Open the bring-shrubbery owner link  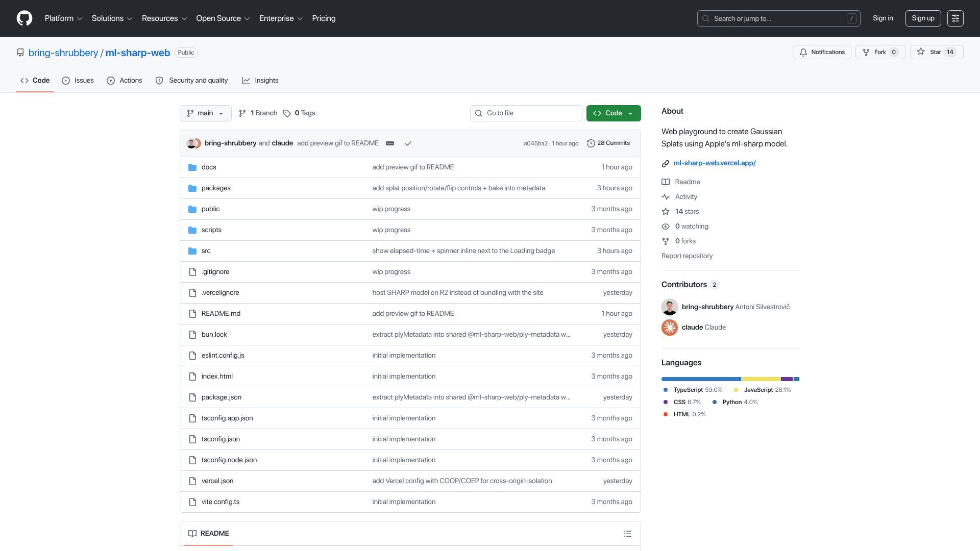63,53
